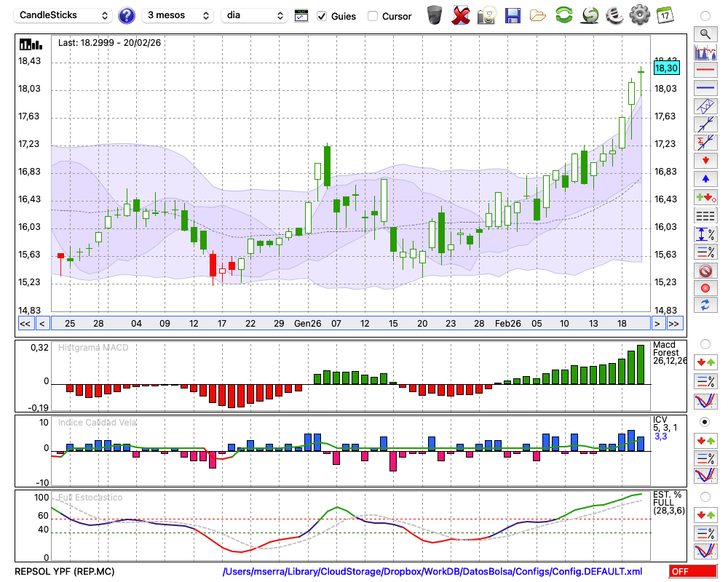Viewport: 728px width, 582px height.
Task: Enable the Cursor checkbox
Action: tap(373, 16)
